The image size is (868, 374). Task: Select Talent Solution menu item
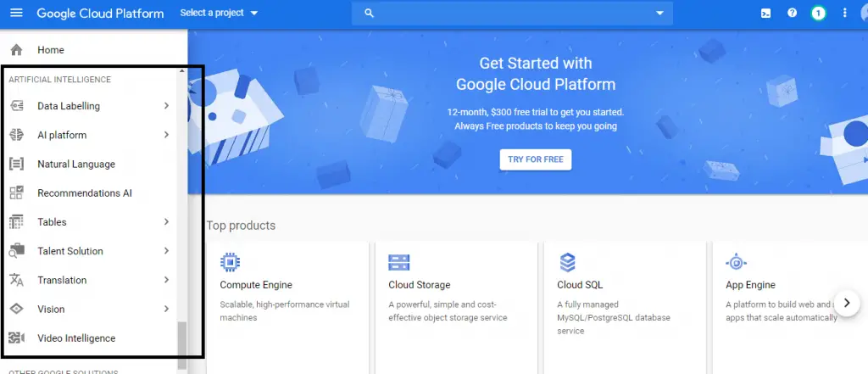point(88,251)
